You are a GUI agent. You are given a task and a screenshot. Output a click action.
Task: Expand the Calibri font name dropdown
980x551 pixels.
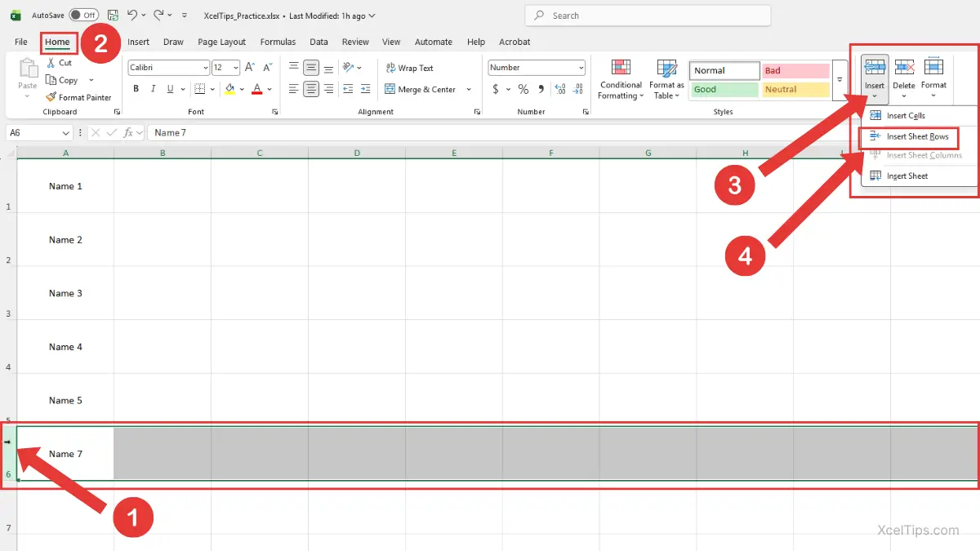click(205, 68)
